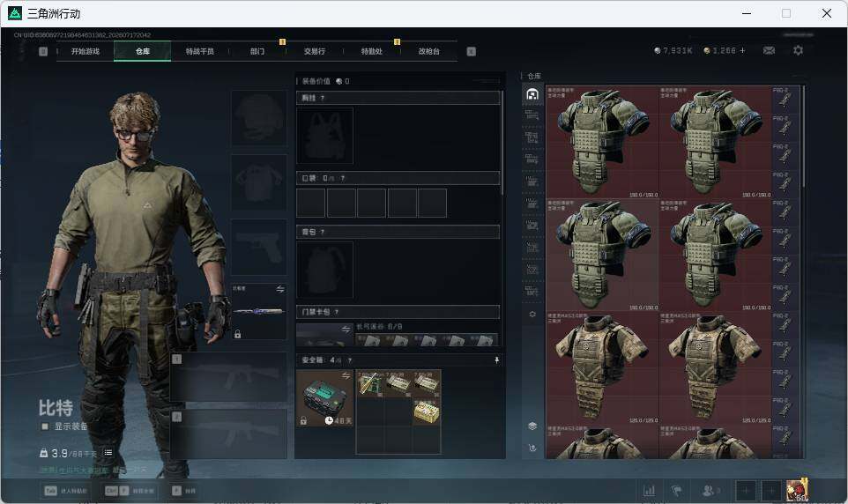Select the left tan armor vest 125.0/125.0

tap(602, 367)
